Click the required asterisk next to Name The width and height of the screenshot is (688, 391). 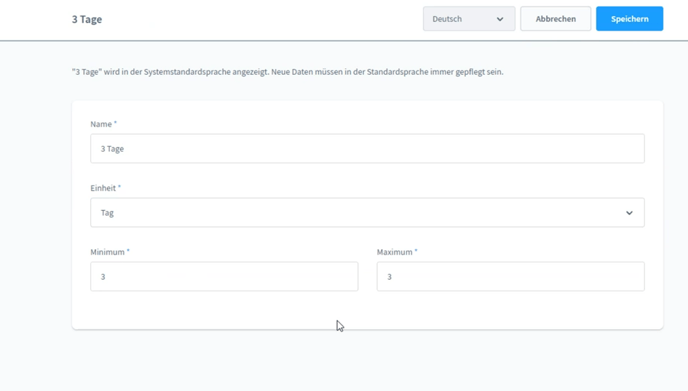115,123
